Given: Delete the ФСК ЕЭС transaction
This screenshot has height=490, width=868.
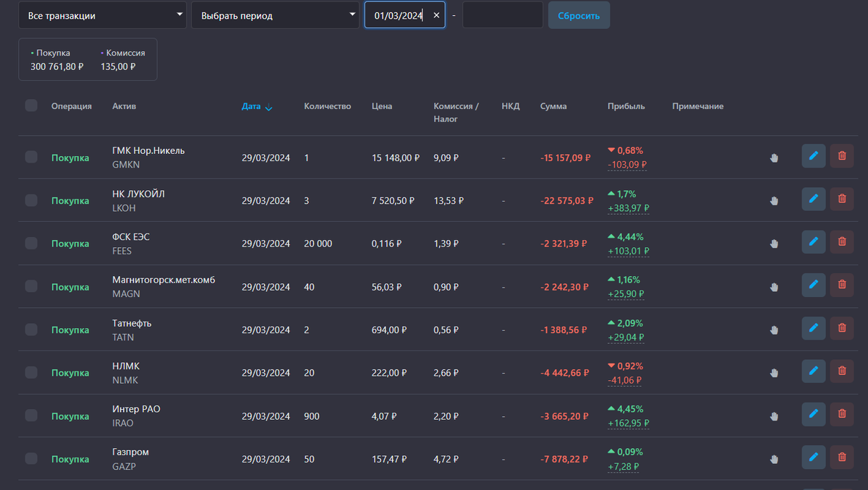Looking at the screenshot, I should [x=842, y=242].
